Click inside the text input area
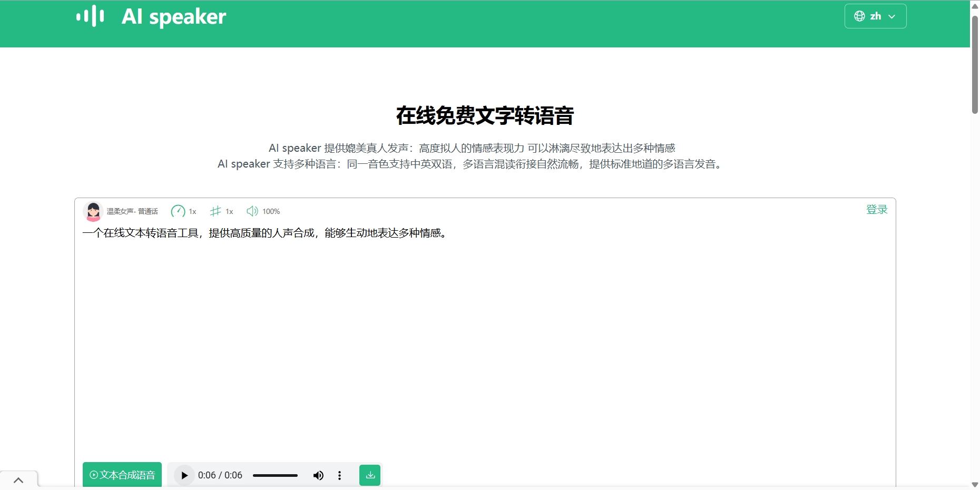Screen dimensions: 980x490 485,342
